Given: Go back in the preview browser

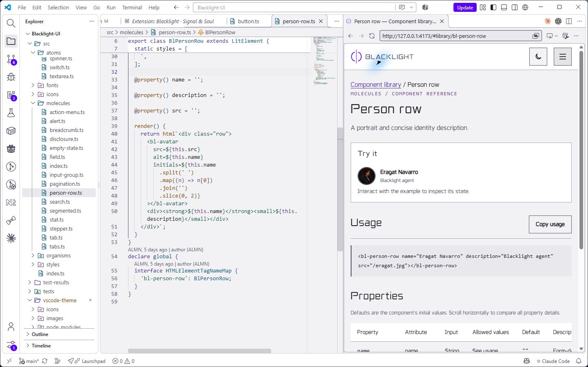Looking at the screenshot, I should pyautogui.click(x=351, y=36).
